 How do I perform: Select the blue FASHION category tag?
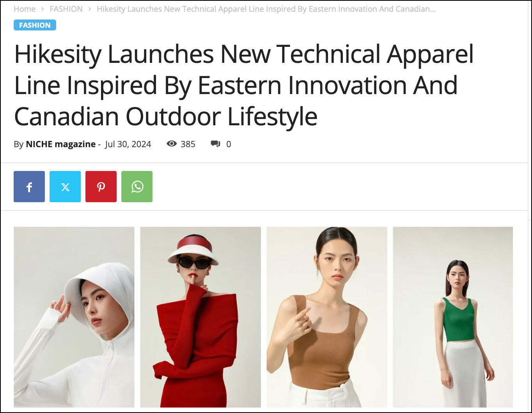(x=35, y=25)
